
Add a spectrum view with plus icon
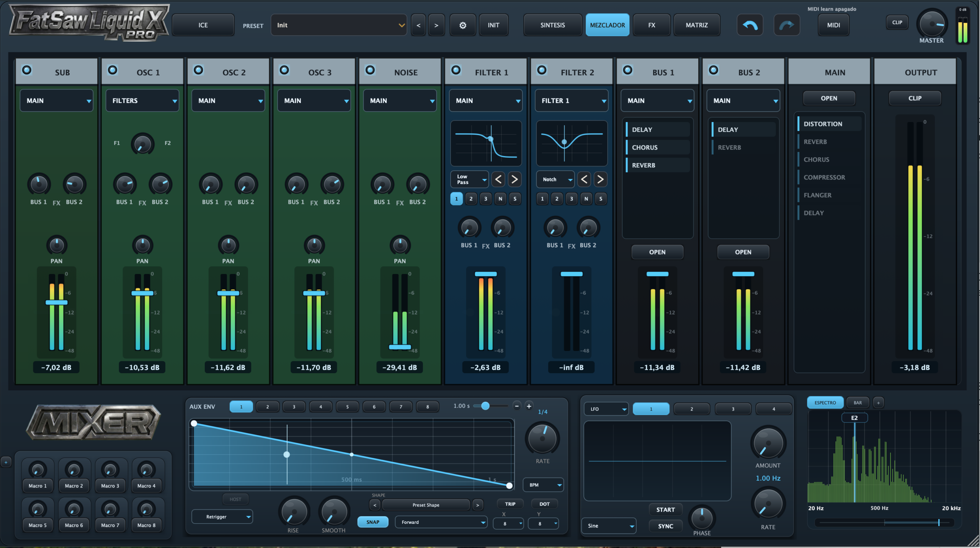coord(878,403)
